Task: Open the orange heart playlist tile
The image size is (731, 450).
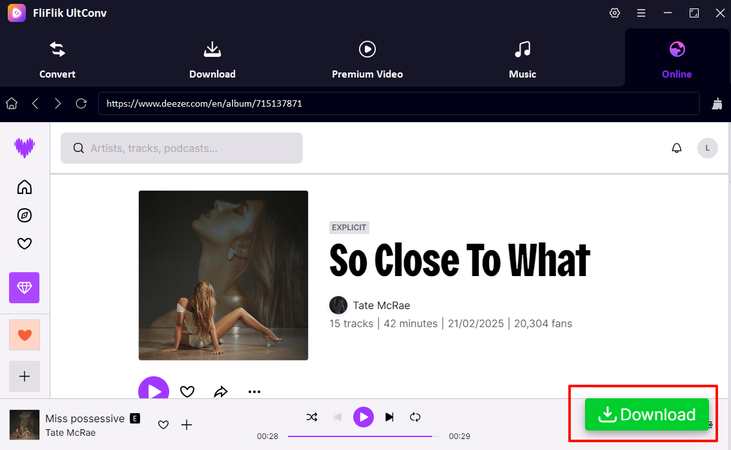Action: tap(24, 335)
